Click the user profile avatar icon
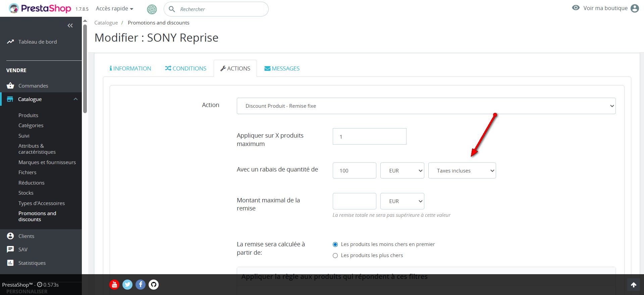The width and height of the screenshot is (644, 295). (x=635, y=8)
